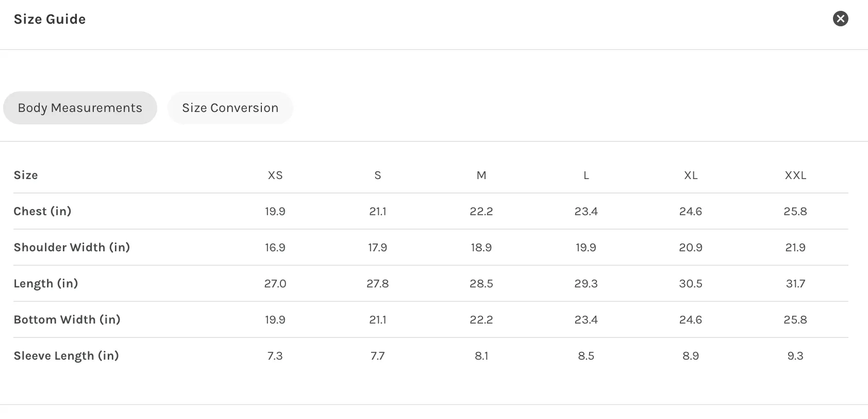The width and height of the screenshot is (868, 419).
Task: Click the Size Guide heading
Action: [x=49, y=19]
